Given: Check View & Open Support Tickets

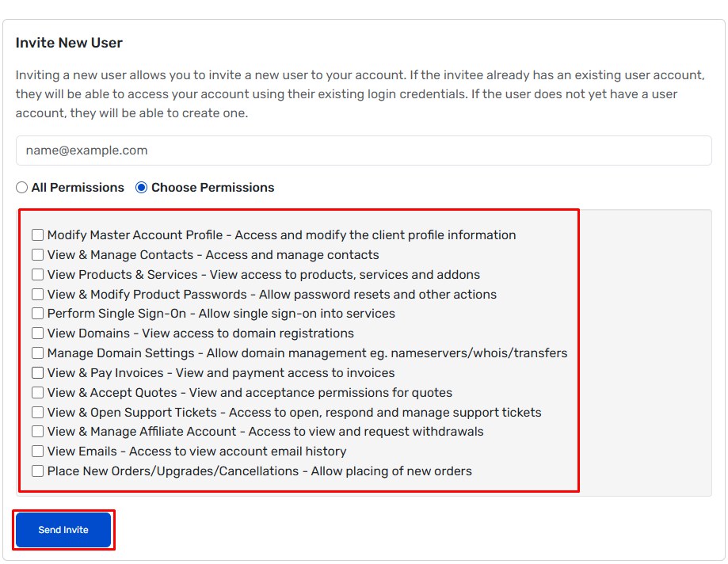Looking at the screenshot, I should (37, 412).
